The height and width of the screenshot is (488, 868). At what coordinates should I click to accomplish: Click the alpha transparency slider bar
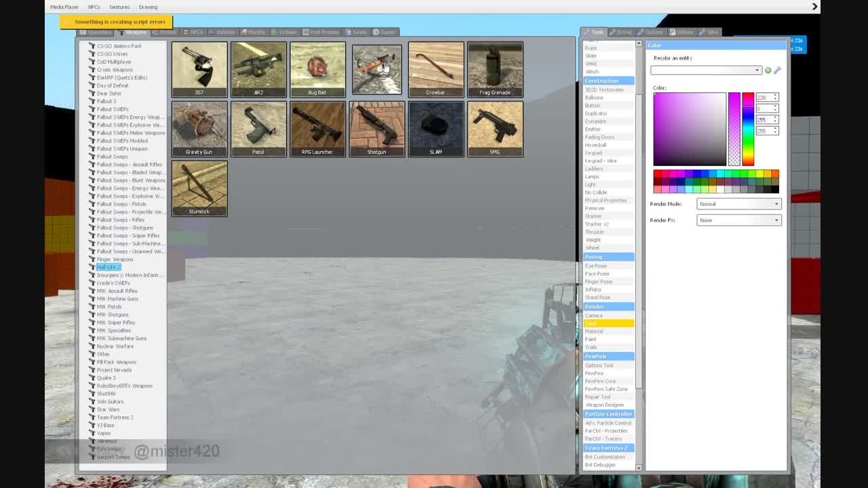pyautogui.click(x=734, y=129)
